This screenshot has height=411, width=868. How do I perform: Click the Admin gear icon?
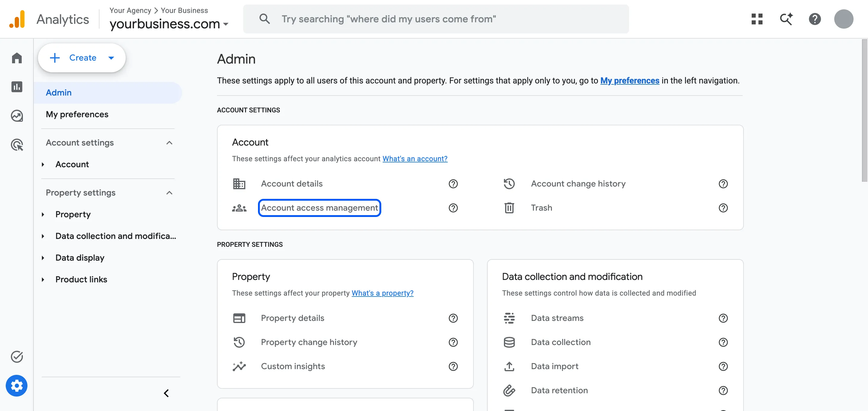click(17, 386)
